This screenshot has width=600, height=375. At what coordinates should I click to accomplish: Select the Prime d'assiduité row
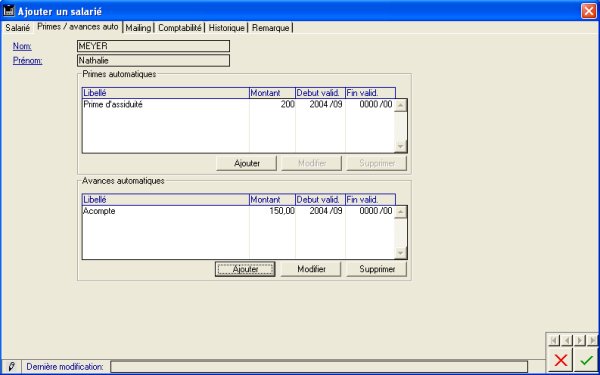click(x=238, y=104)
